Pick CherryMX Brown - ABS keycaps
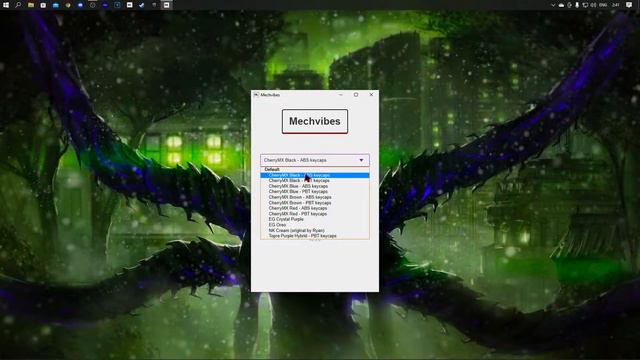Viewport: 640px width, 360px height. [315, 197]
